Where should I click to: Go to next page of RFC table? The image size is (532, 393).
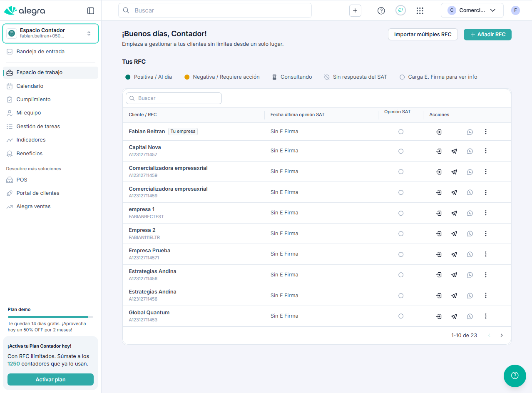click(x=502, y=336)
